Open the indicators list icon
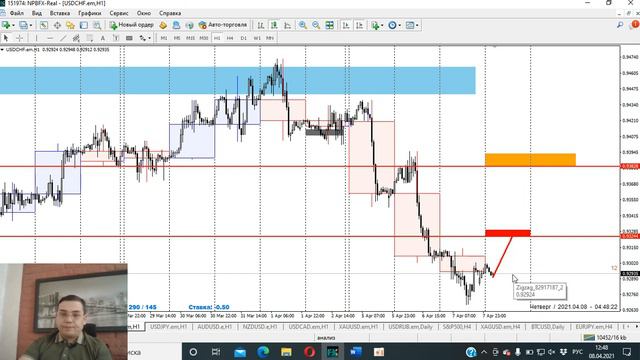This screenshot has width=640, height=360. click(375, 25)
